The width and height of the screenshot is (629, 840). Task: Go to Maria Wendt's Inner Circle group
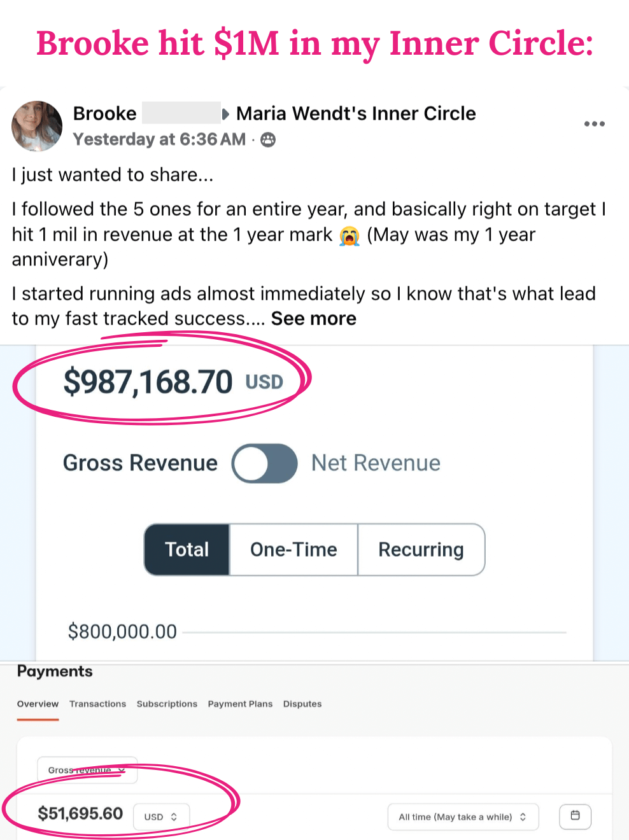pyautogui.click(x=356, y=114)
